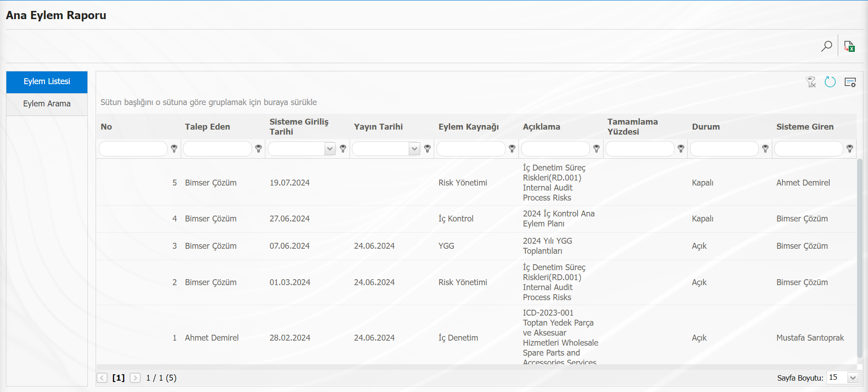Click Mustafa Sarıtoprak cell

[x=810, y=338]
